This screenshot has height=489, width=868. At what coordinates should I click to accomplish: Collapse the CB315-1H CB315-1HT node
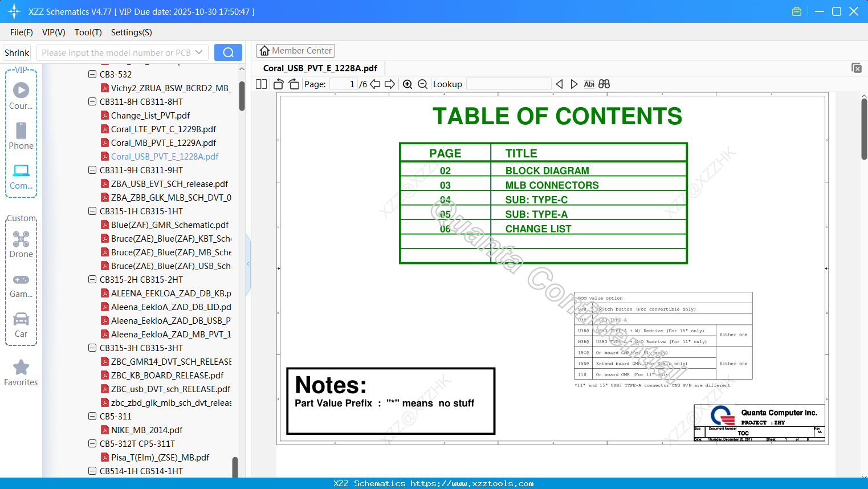(x=92, y=211)
